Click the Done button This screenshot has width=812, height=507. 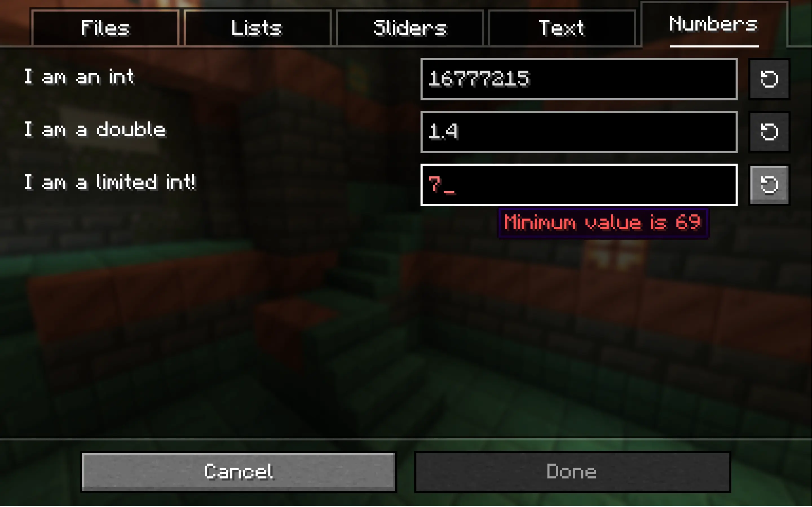pyautogui.click(x=572, y=472)
